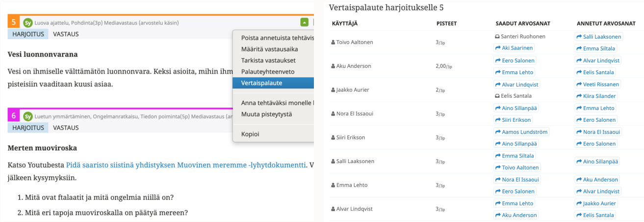
Task: Open Kiira Silander's given review
Action: [x=599, y=96]
